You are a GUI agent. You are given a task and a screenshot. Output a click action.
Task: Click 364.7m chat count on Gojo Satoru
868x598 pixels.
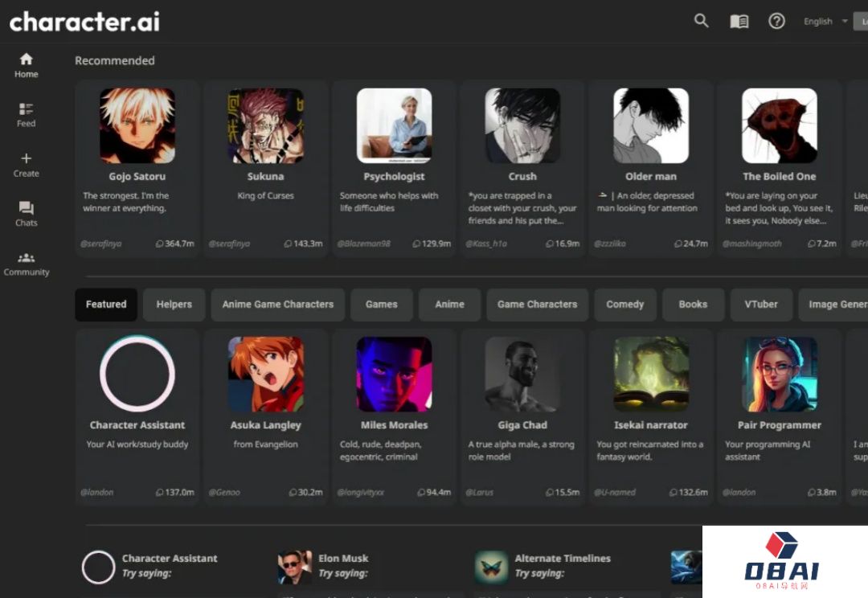point(175,244)
